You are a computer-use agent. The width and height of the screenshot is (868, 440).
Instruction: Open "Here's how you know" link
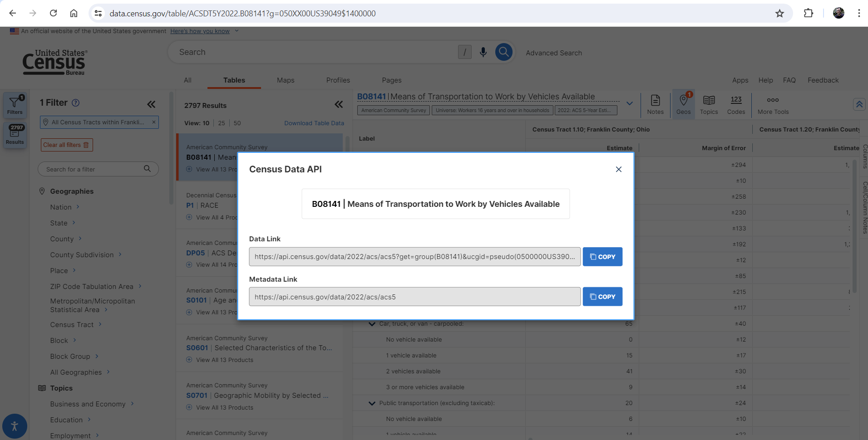click(200, 31)
